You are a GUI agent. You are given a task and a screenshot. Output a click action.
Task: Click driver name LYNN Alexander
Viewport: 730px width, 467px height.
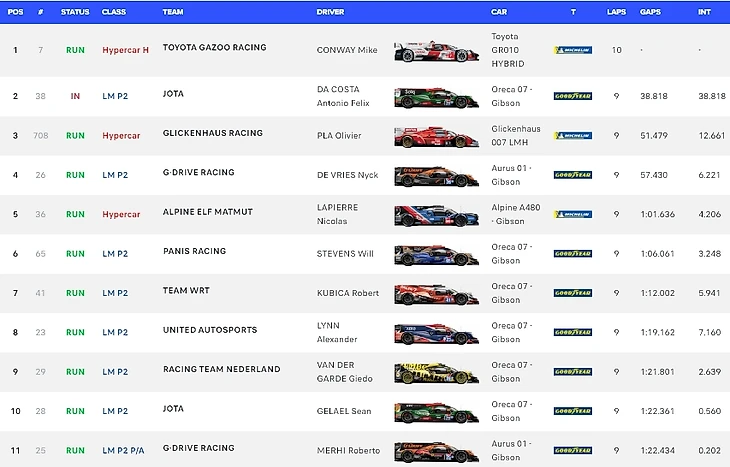pos(337,332)
